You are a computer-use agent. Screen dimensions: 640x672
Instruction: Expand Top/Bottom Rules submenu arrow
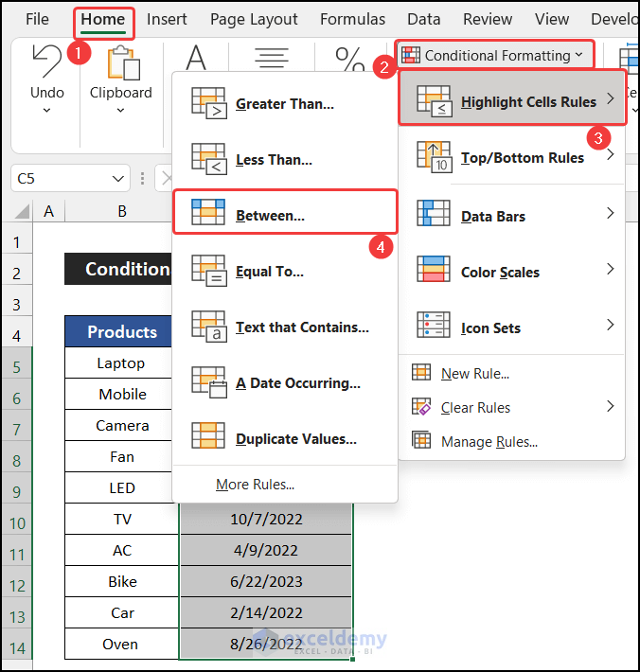pos(611,154)
